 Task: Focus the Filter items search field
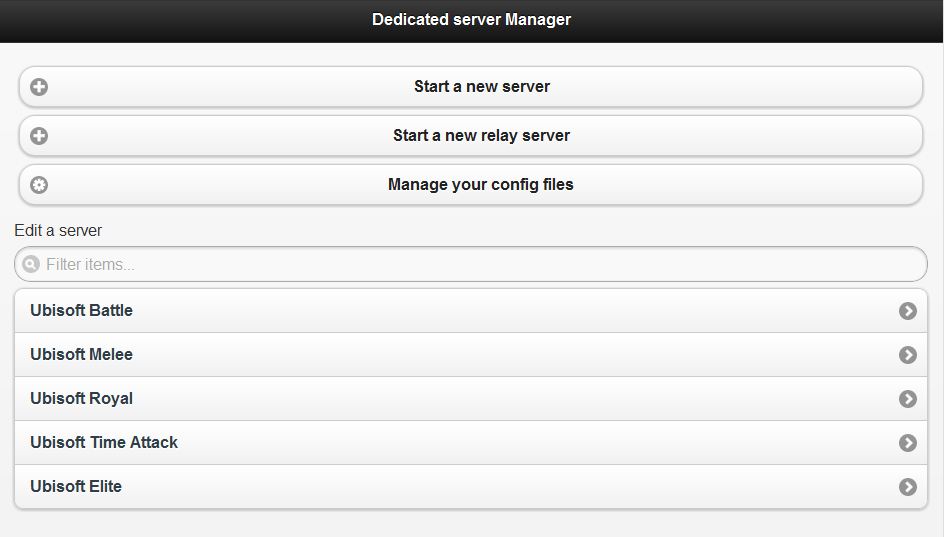coord(471,264)
